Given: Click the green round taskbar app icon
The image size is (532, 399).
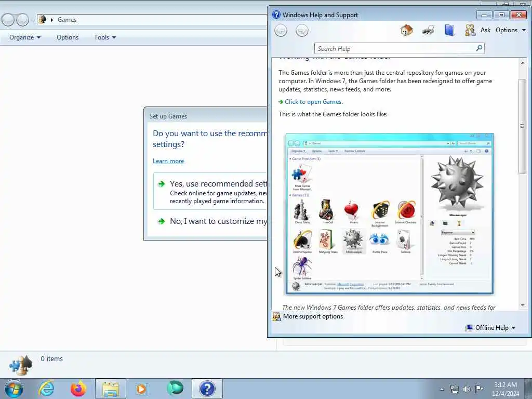Looking at the screenshot, I should 175,388.
